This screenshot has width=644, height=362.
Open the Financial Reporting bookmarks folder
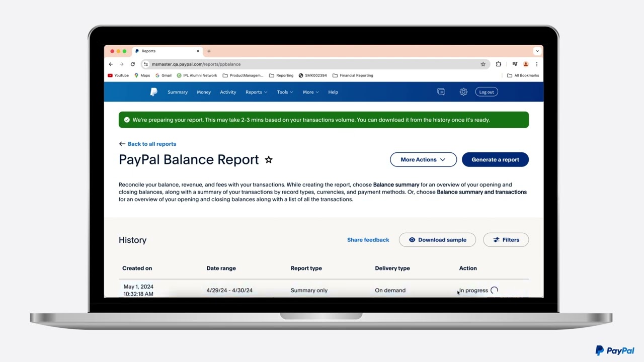353,75
